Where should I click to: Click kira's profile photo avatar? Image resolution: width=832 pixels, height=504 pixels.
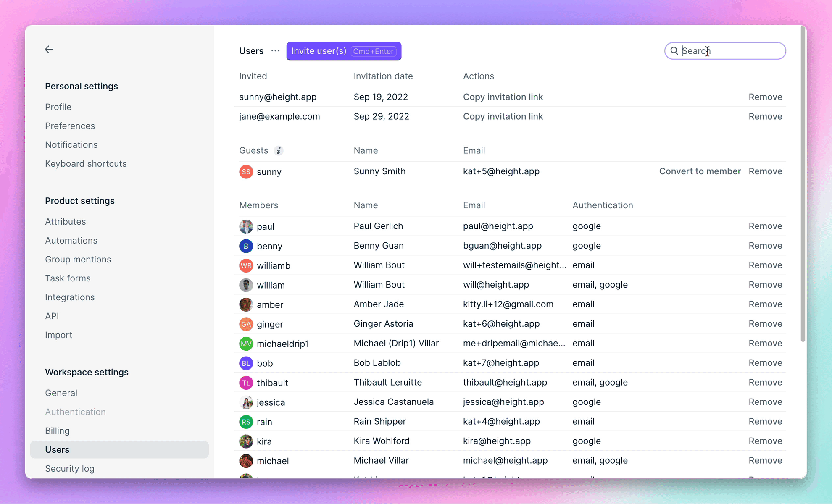tap(246, 441)
